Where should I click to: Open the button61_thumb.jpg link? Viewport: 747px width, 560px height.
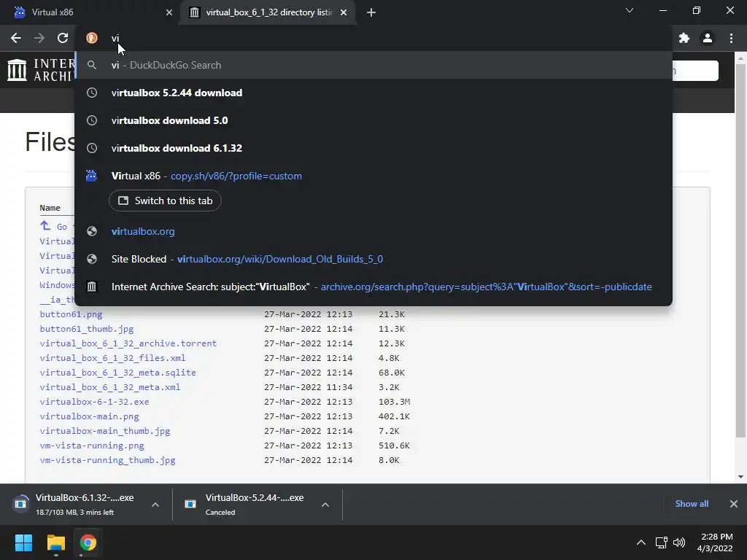click(87, 329)
